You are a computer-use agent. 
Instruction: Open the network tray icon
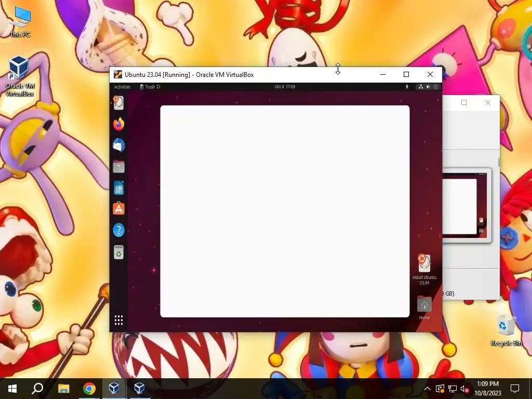click(453, 389)
